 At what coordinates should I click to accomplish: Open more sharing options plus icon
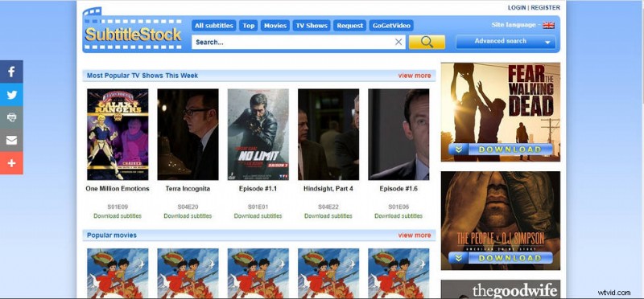click(11, 163)
